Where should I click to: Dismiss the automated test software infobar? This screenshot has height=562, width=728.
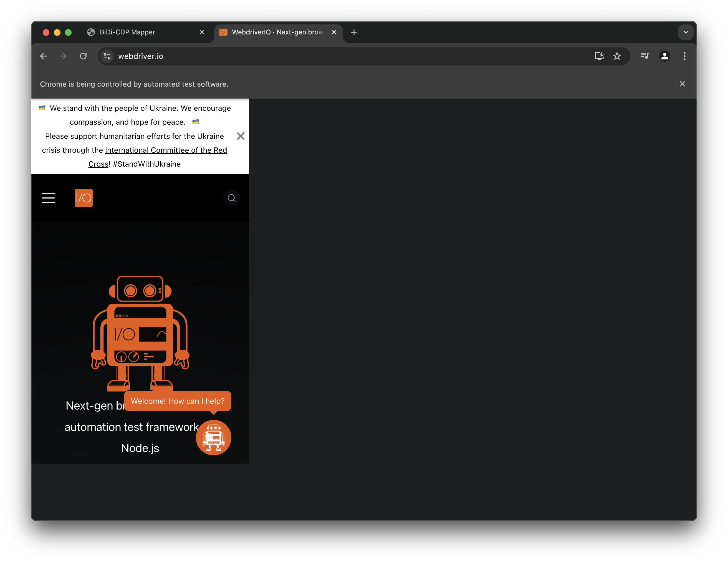[682, 84]
